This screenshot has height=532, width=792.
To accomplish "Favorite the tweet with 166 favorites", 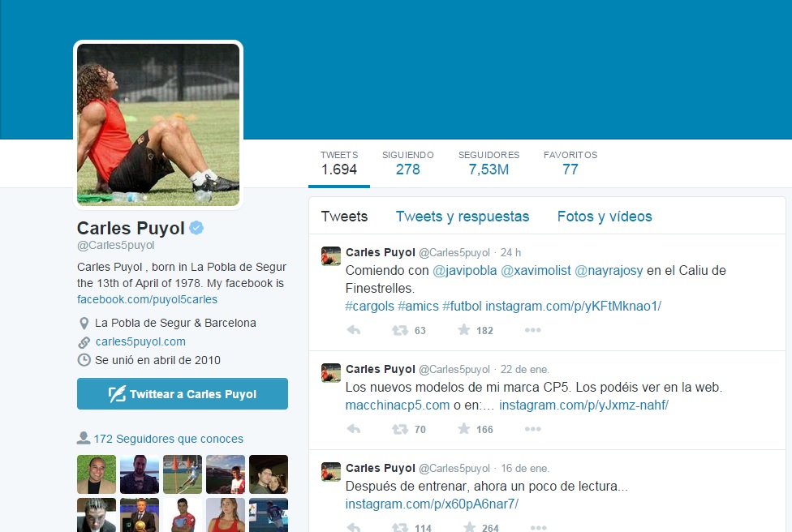I will 464,429.
